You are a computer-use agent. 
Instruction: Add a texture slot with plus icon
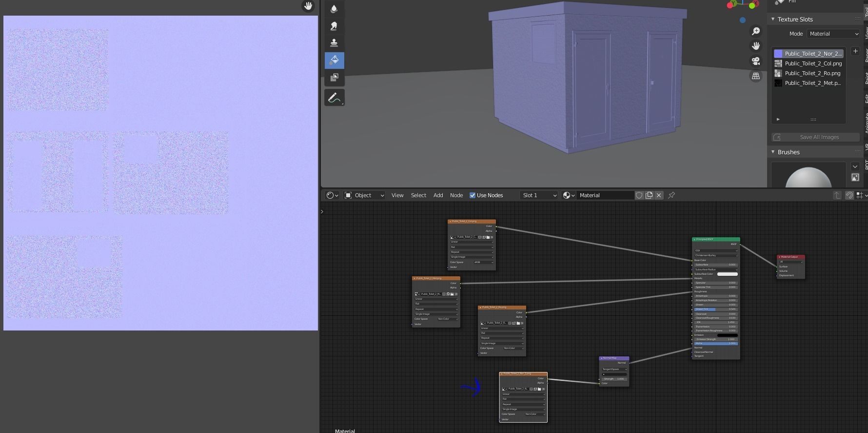point(855,51)
